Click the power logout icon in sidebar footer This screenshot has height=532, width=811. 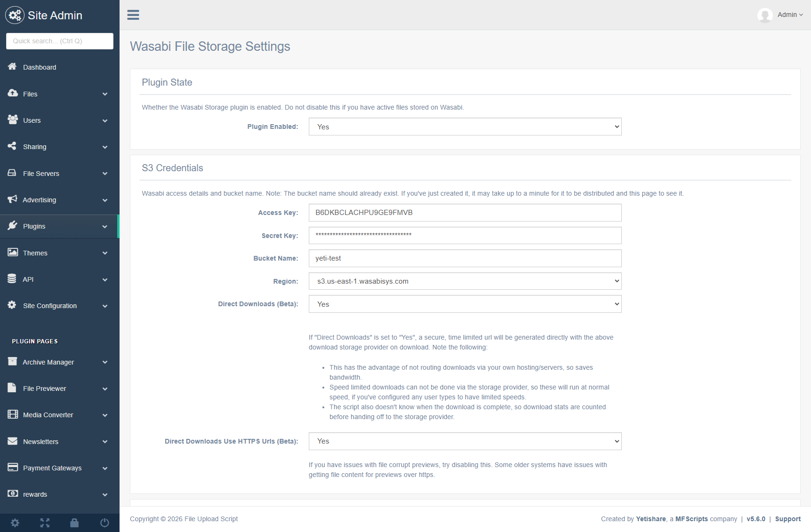(104, 523)
